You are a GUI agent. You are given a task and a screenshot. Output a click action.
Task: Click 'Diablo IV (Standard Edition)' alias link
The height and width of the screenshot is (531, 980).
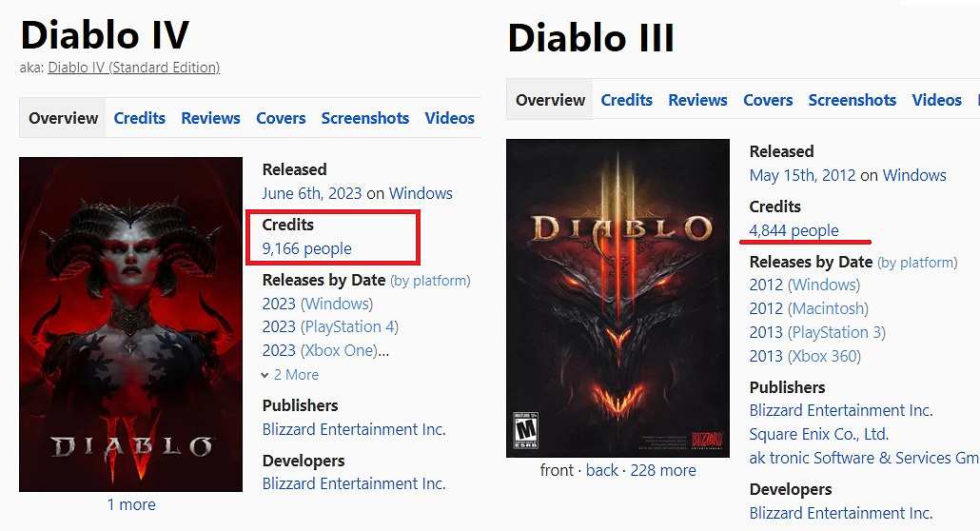(134, 68)
